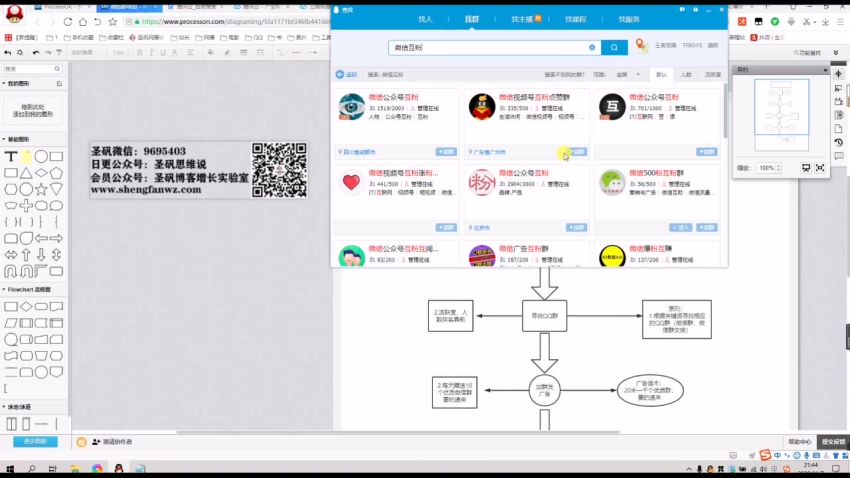Join the 微信公众号互粉 group with 701 members
Image resolution: width=850 pixels, height=478 pixels.
point(706,152)
